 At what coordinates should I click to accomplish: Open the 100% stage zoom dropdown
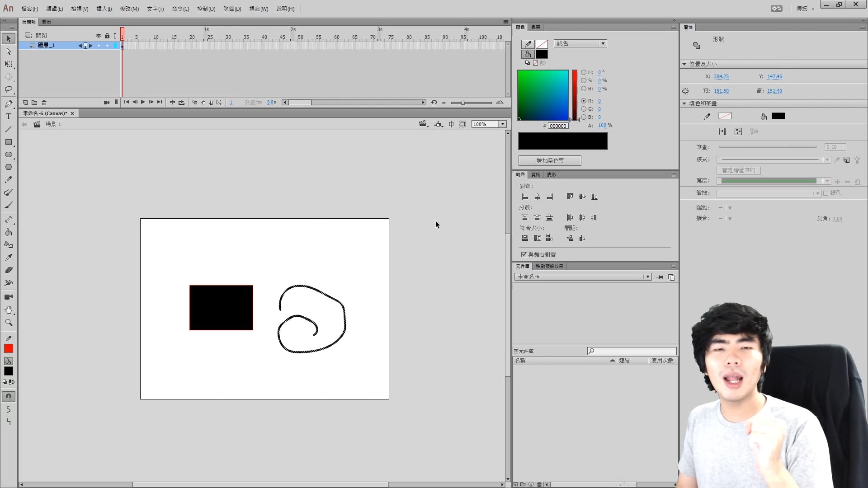tap(502, 124)
